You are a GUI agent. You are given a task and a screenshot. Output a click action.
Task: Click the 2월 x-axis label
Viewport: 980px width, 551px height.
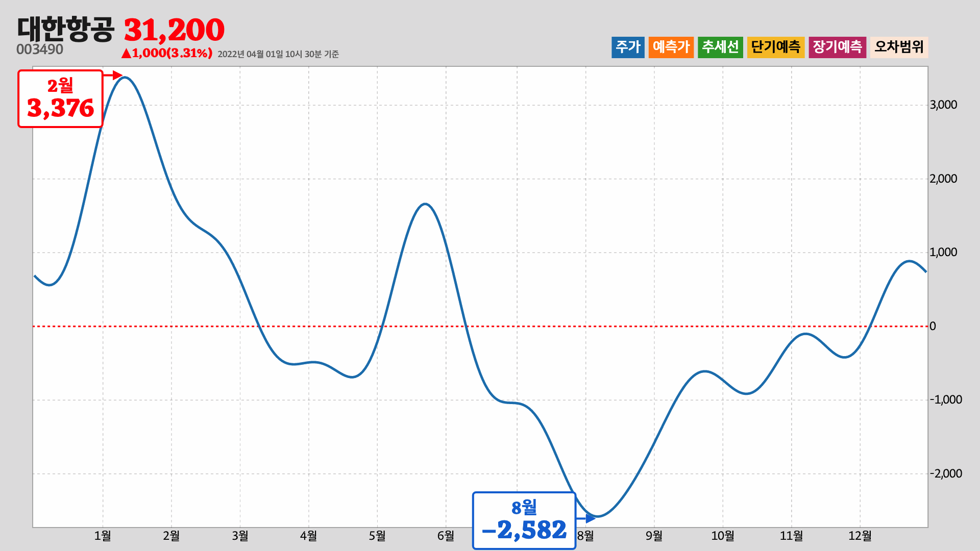tap(171, 536)
